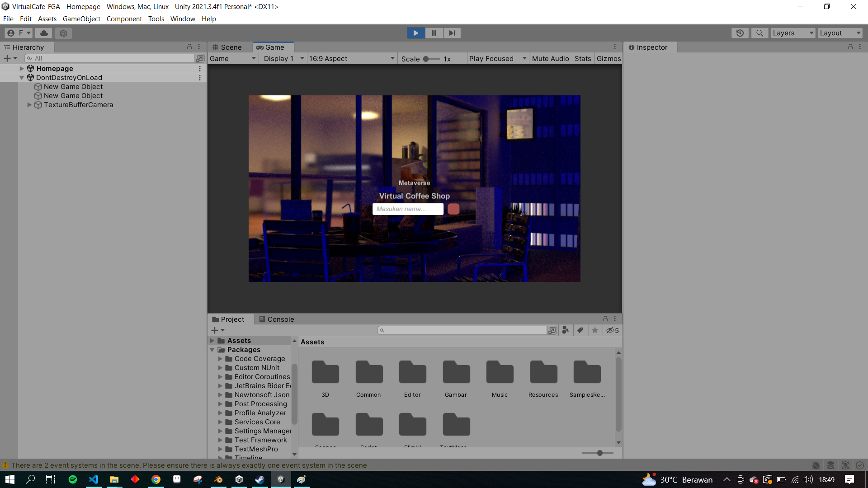Screen dimensions: 868x488
Task: Open the 16:9 Aspect dropdown
Action: click(x=352, y=58)
